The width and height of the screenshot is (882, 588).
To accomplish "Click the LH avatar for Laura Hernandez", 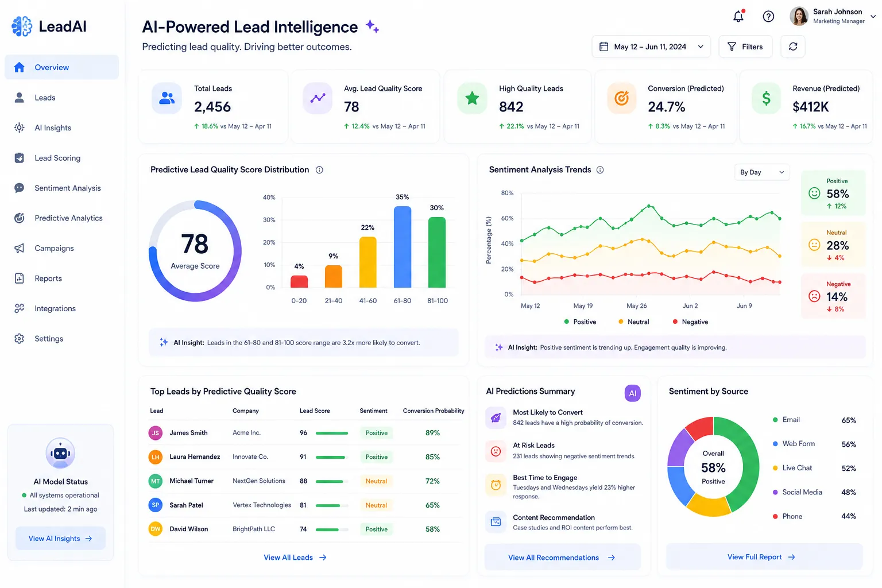I will pyautogui.click(x=156, y=457).
